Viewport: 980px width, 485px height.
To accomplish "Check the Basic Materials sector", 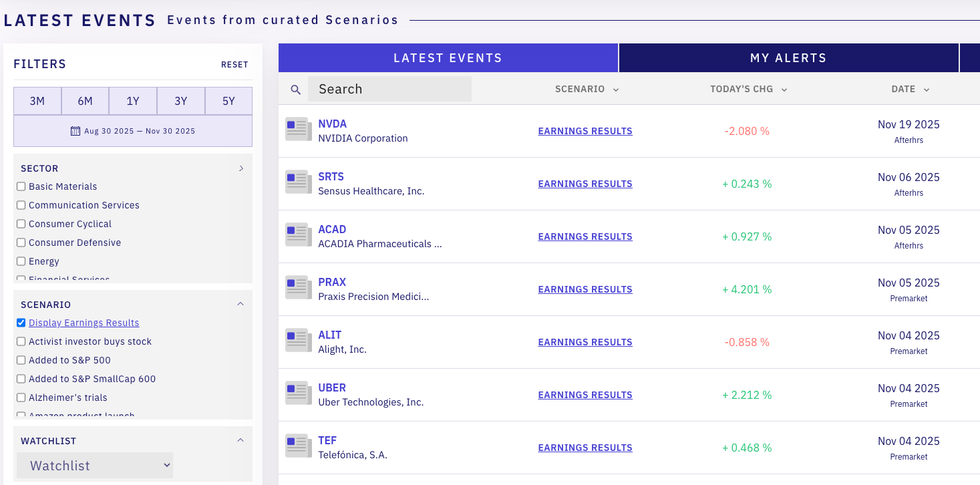I will click(x=21, y=186).
